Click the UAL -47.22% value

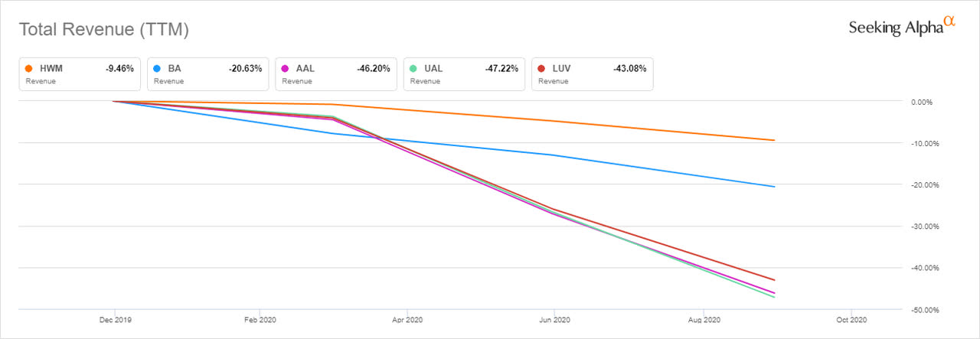tap(502, 68)
